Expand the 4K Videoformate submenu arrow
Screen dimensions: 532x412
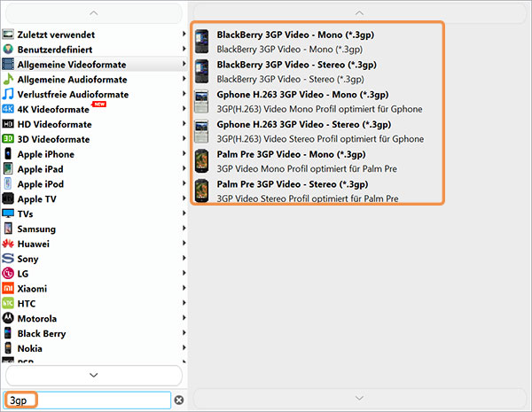184,108
